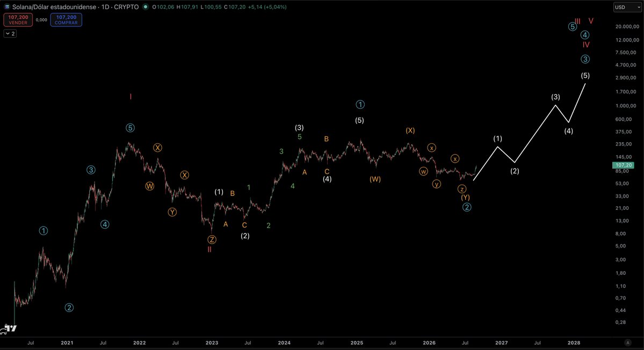Screen dimensions: 644x350
Task: Select the orange (W) label
Action: 375,179
